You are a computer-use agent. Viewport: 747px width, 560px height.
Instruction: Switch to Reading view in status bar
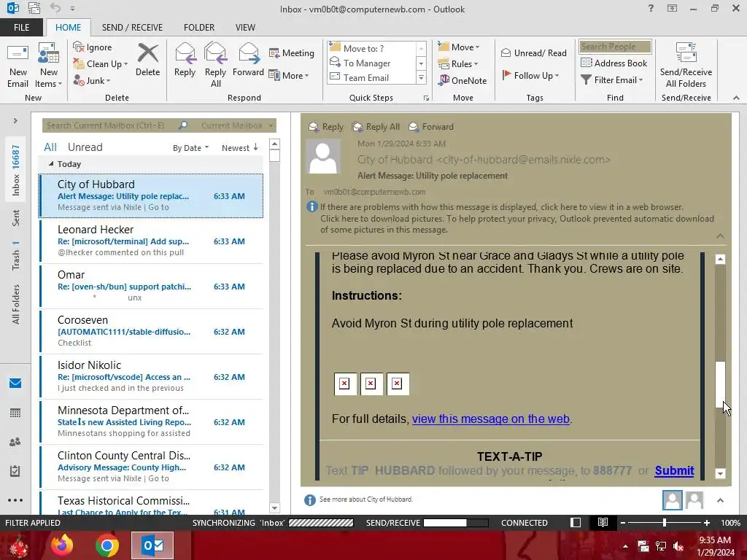[x=603, y=522]
